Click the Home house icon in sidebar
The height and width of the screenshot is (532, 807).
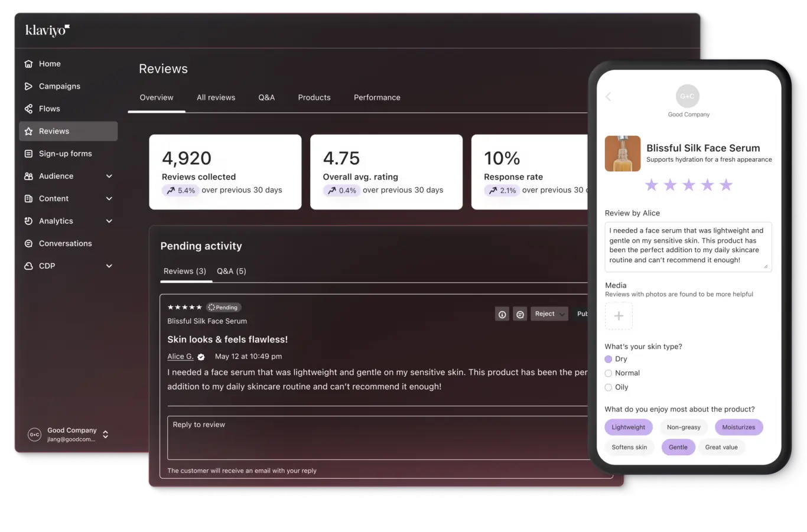28,64
